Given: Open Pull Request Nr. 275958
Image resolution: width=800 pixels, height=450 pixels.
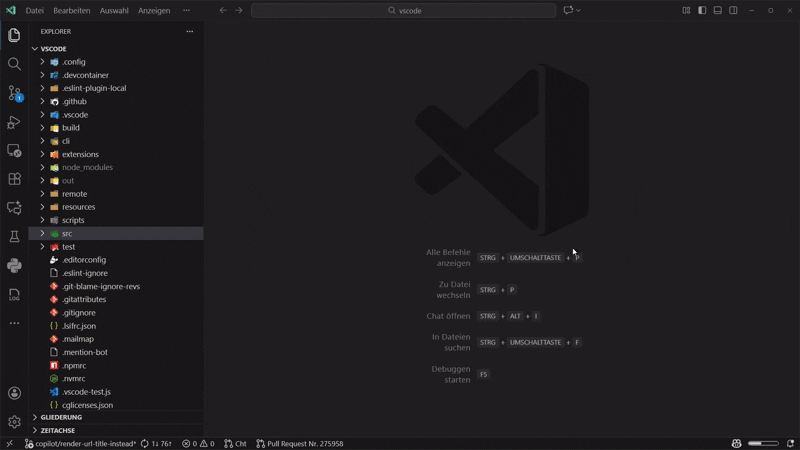Looking at the screenshot, I should click(x=300, y=443).
